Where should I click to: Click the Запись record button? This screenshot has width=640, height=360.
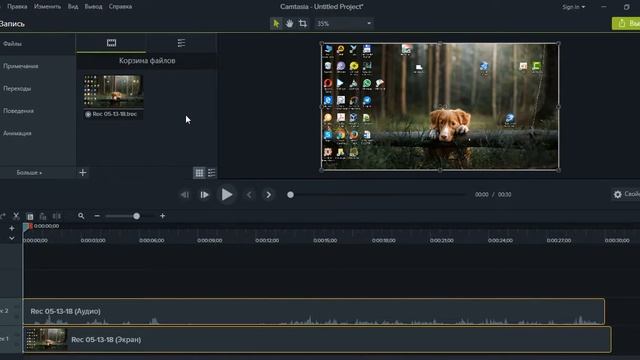(x=12, y=24)
